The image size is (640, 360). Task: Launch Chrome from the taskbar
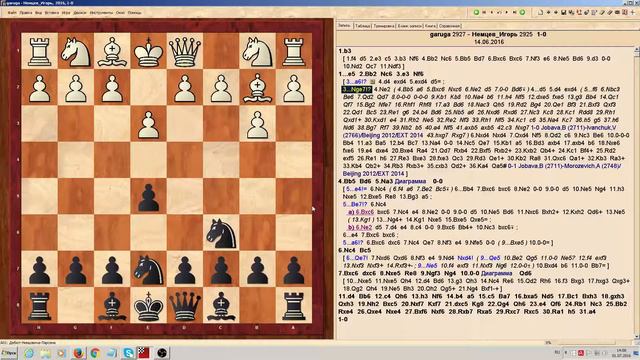[95, 353]
